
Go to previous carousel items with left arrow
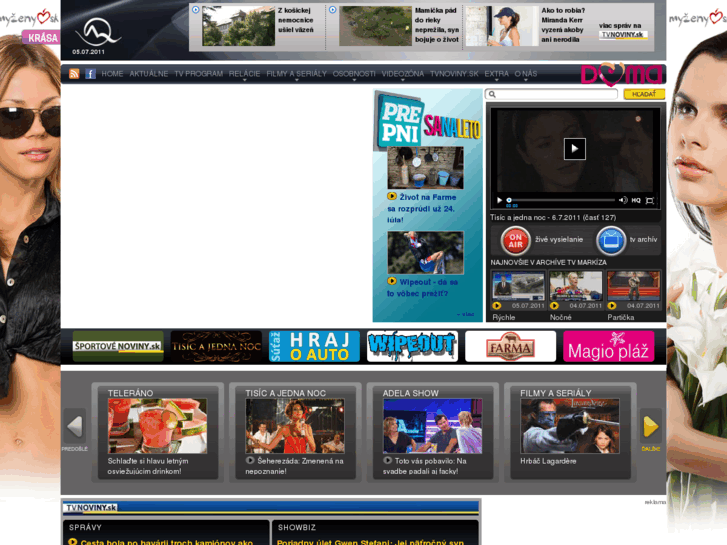tap(75, 426)
